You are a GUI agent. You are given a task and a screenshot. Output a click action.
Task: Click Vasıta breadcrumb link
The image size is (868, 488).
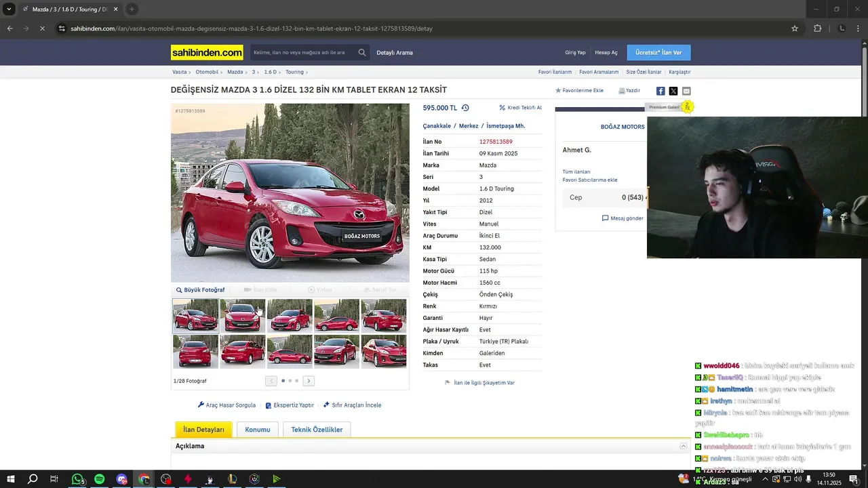coord(179,72)
